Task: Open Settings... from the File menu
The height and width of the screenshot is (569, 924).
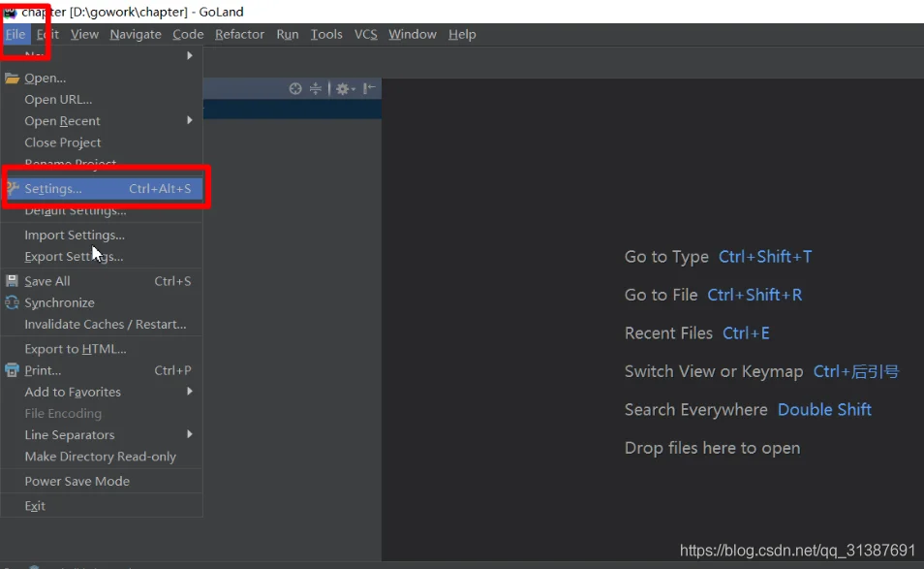Action: tap(102, 189)
